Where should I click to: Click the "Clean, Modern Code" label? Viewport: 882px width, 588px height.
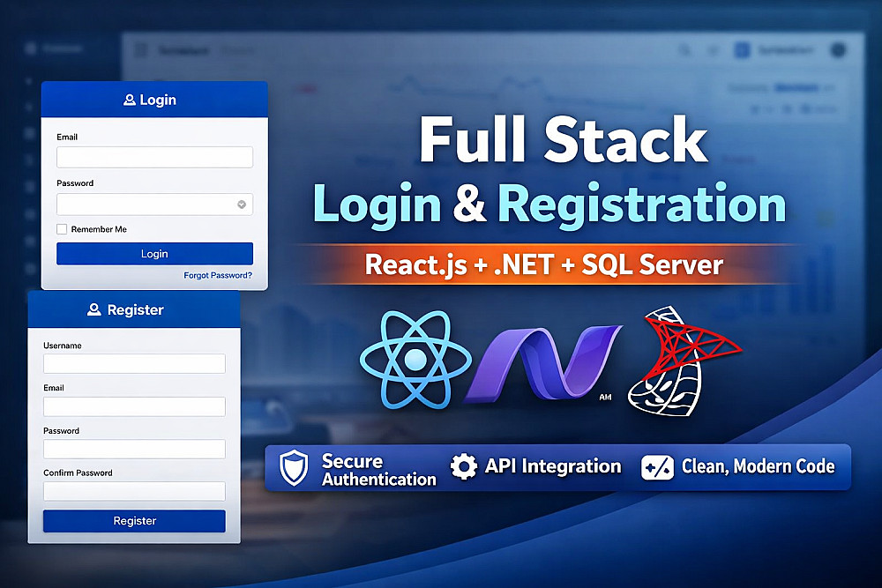point(759,466)
